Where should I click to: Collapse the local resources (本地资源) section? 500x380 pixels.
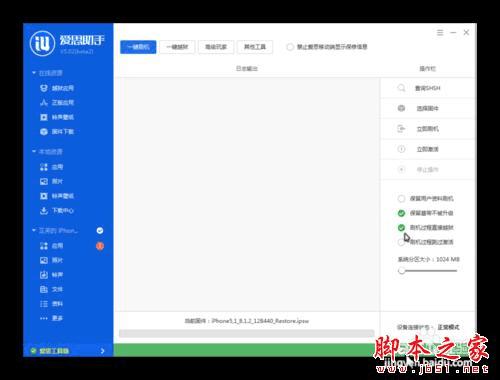[x=34, y=151]
